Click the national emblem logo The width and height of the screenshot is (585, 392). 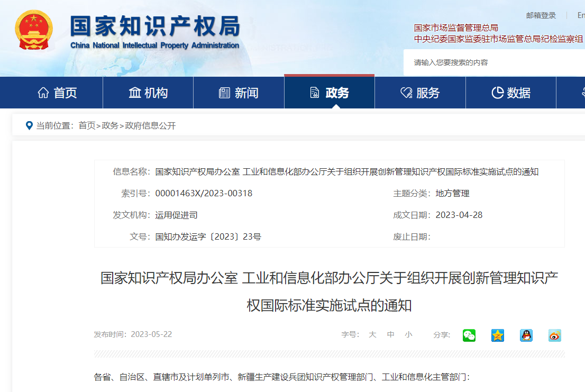pos(33,30)
